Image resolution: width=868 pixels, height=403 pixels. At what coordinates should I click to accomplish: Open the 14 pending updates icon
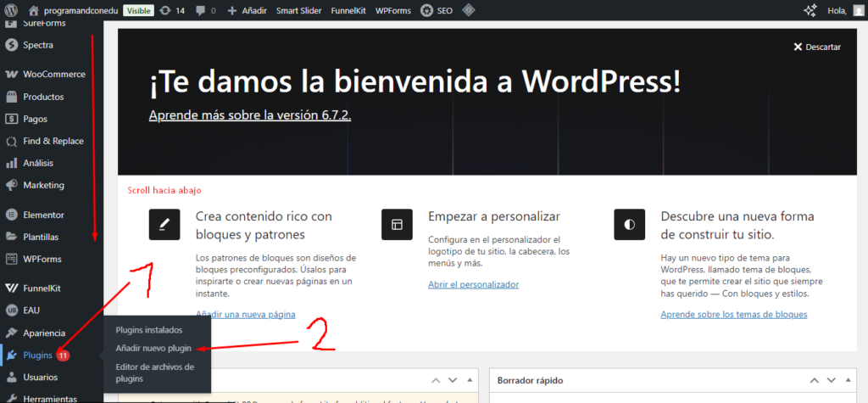[165, 10]
